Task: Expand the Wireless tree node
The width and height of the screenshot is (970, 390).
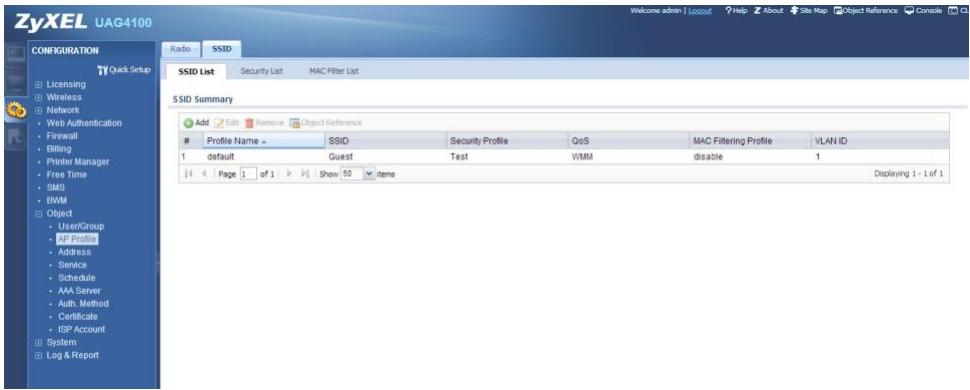Action: pyautogui.click(x=38, y=98)
